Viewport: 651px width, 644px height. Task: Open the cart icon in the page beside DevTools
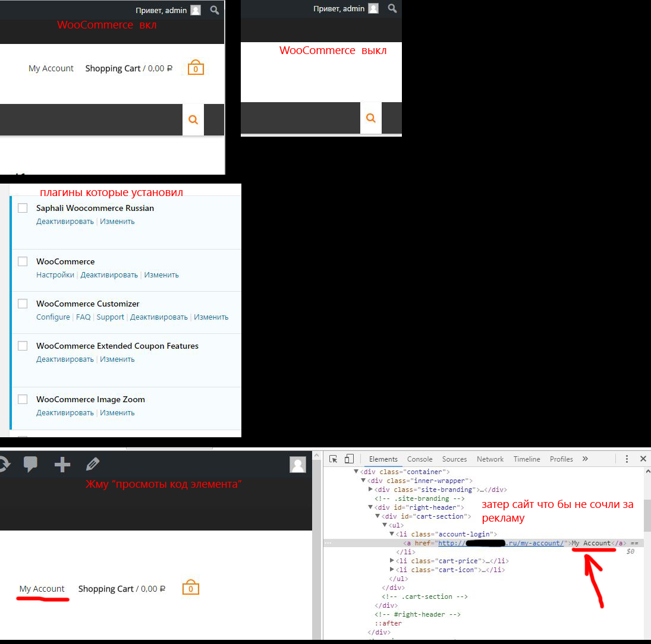click(191, 588)
